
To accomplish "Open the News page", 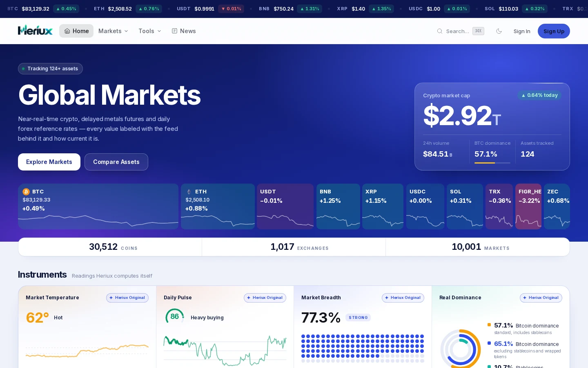I will tap(184, 31).
